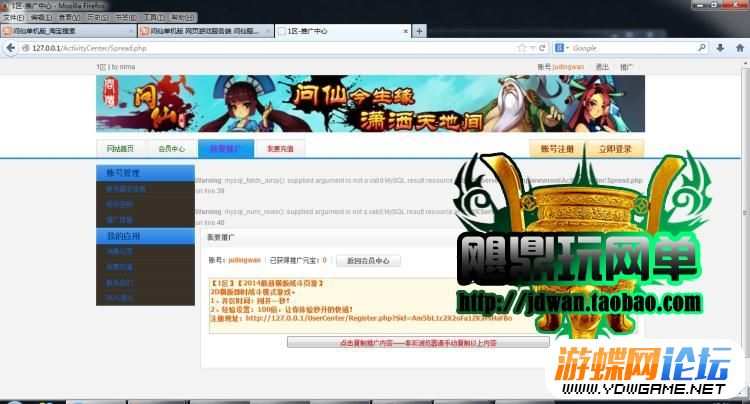Click into the Google search field
The height and width of the screenshot is (404, 750).
(x=634, y=48)
